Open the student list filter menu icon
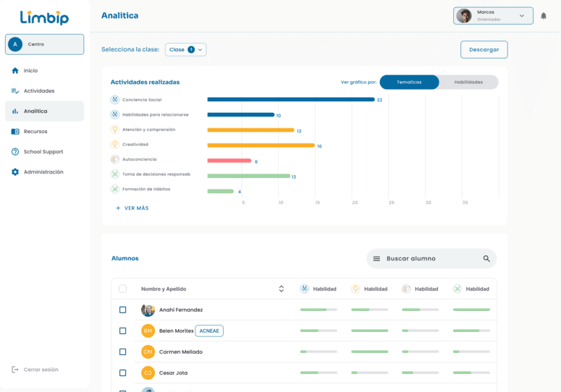This screenshot has width=561, height=392. click(376, 259)
